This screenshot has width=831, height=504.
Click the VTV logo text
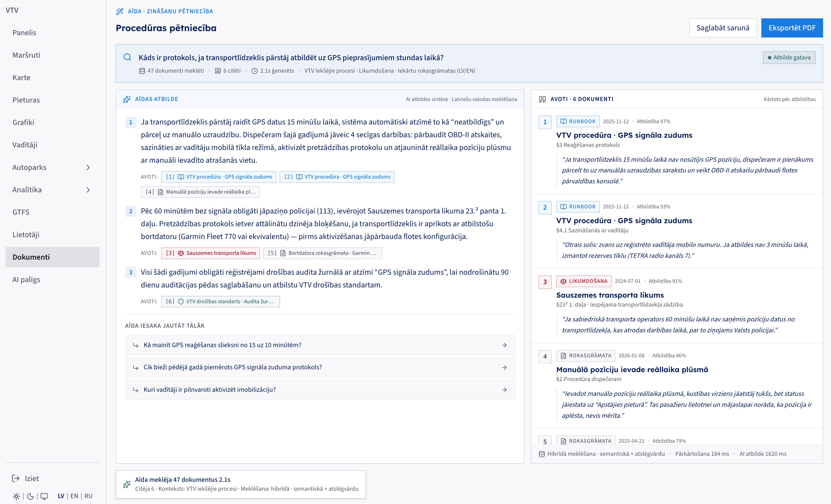[12, 10]
